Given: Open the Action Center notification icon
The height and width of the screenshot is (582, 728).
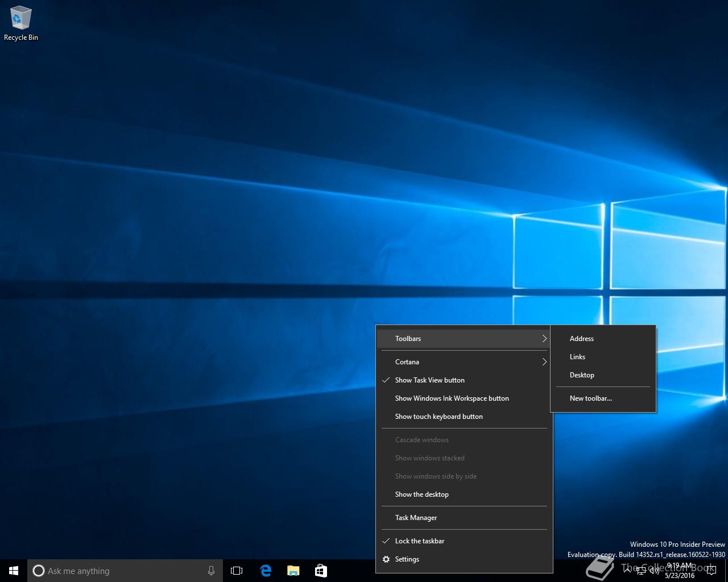Looking at the screenshot, I should pos(711,571).
